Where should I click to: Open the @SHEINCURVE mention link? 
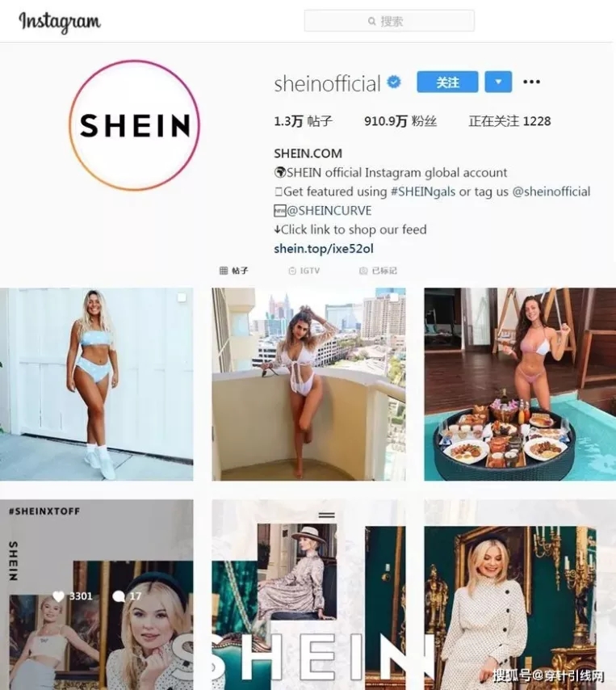(329, 211)
